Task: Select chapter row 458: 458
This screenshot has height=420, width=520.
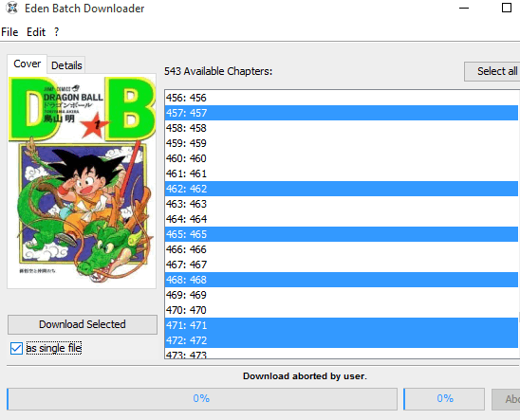Action: (342, 128)
